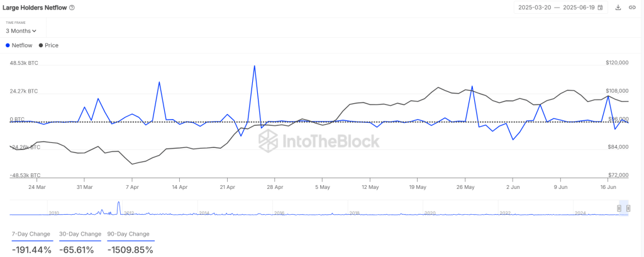Copy the chart link icon

pos(632,8)
